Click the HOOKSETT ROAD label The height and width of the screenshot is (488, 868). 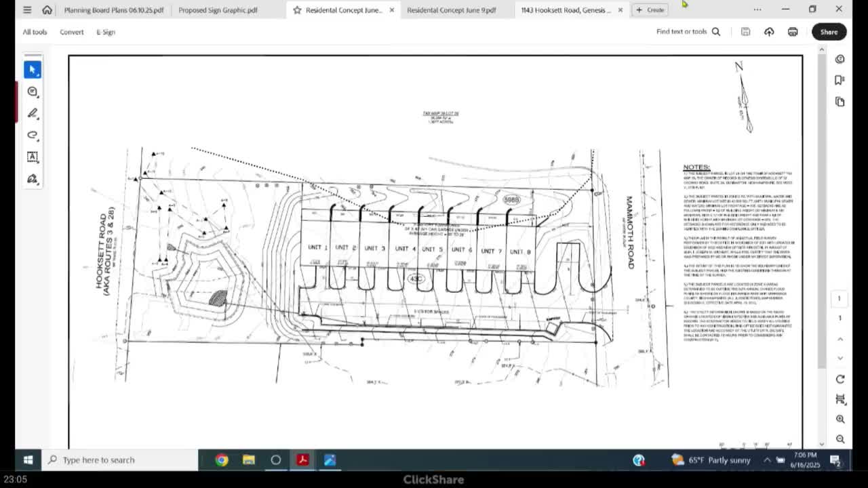pyautogui.click(x=102, y=251)
